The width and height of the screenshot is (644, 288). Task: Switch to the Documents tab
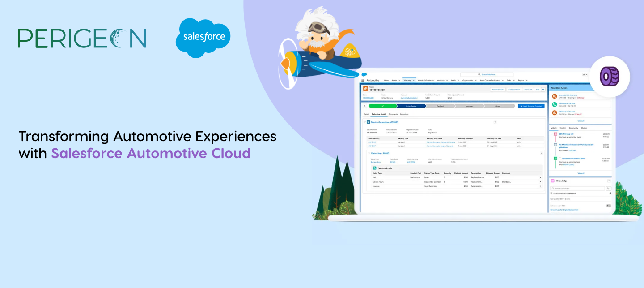pyautogui.click(x=393, y=114)
